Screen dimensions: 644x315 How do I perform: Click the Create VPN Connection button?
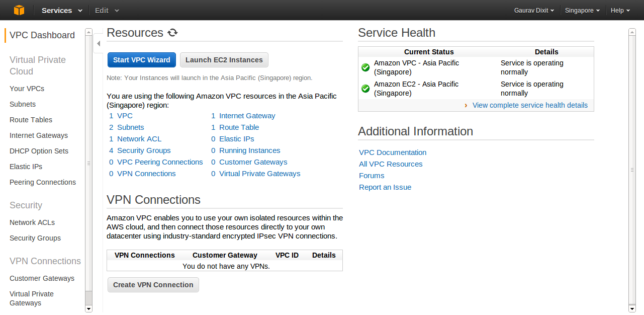tap(153, 285)
